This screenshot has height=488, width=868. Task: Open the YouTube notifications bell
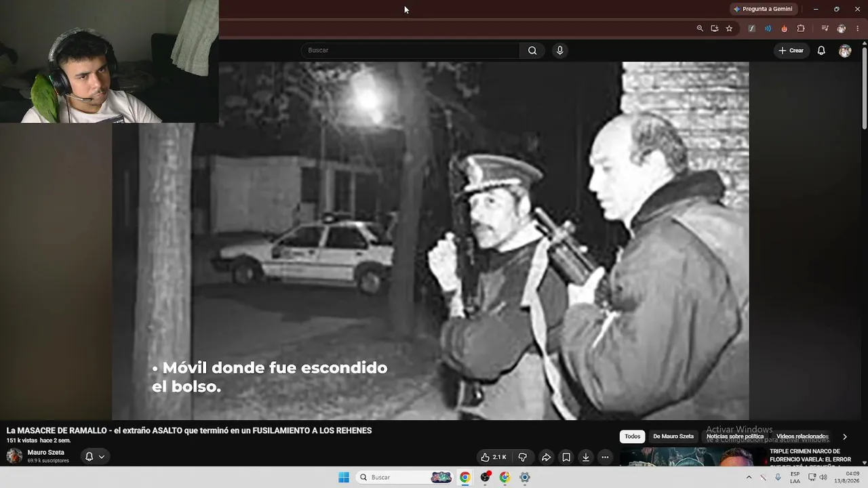821,50
